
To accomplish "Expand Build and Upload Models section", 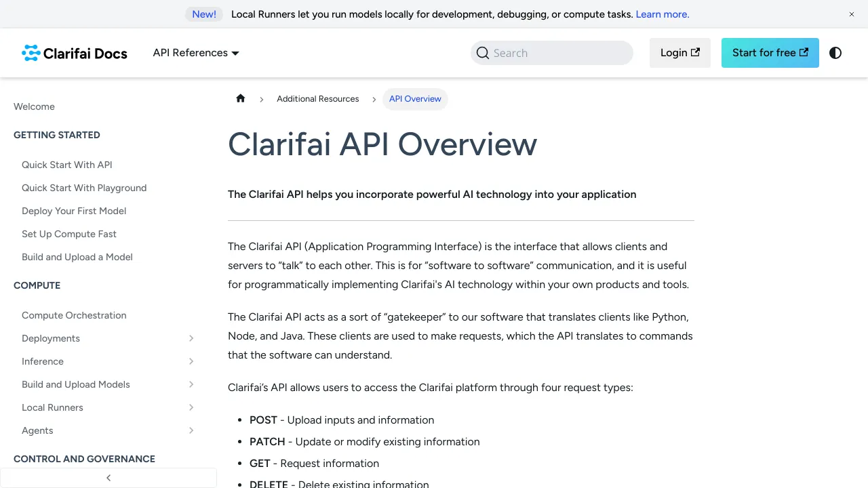I will click(x=191, y=384).
